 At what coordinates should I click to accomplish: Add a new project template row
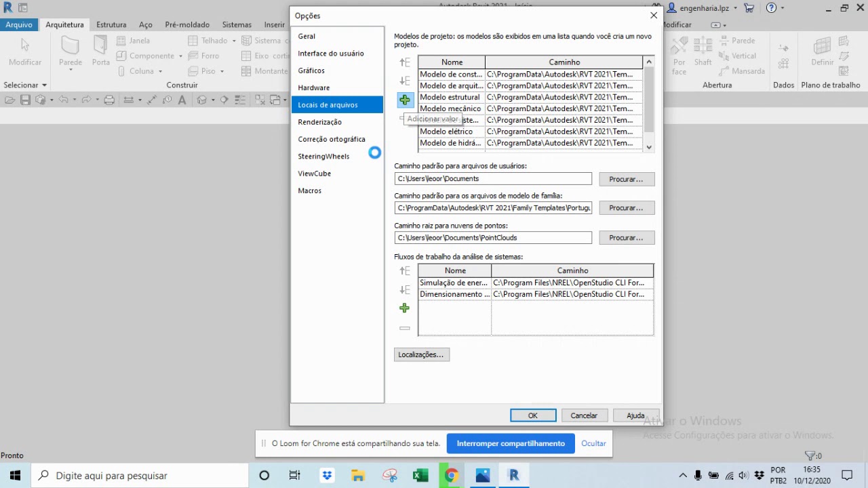pyautogui.click(x=405, y=100)
